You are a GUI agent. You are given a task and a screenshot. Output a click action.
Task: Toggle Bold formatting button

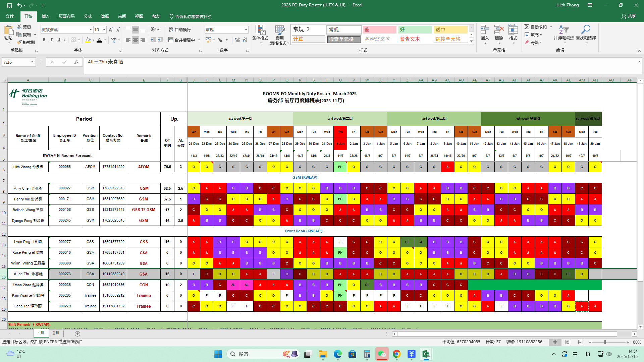(x=44, y=40)
